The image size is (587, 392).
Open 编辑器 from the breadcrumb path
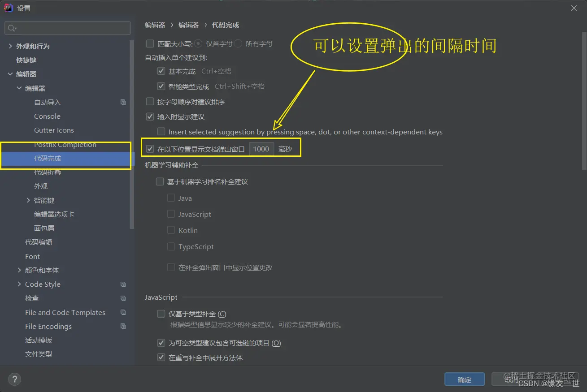(155, 25)
